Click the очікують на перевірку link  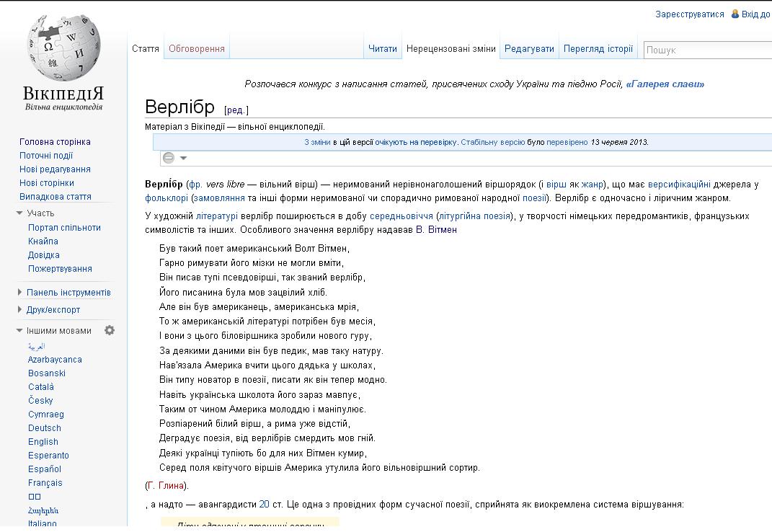tap(417, 142)
